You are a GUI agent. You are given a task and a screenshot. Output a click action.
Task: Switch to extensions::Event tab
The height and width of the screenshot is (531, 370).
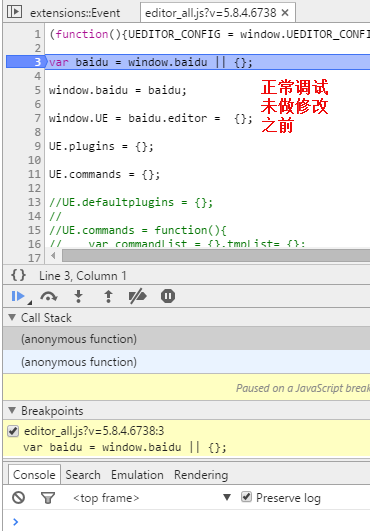pos(75,13)
